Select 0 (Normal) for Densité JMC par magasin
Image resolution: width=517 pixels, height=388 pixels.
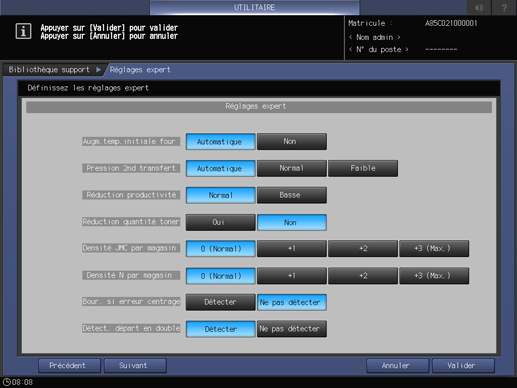point(220,249)
